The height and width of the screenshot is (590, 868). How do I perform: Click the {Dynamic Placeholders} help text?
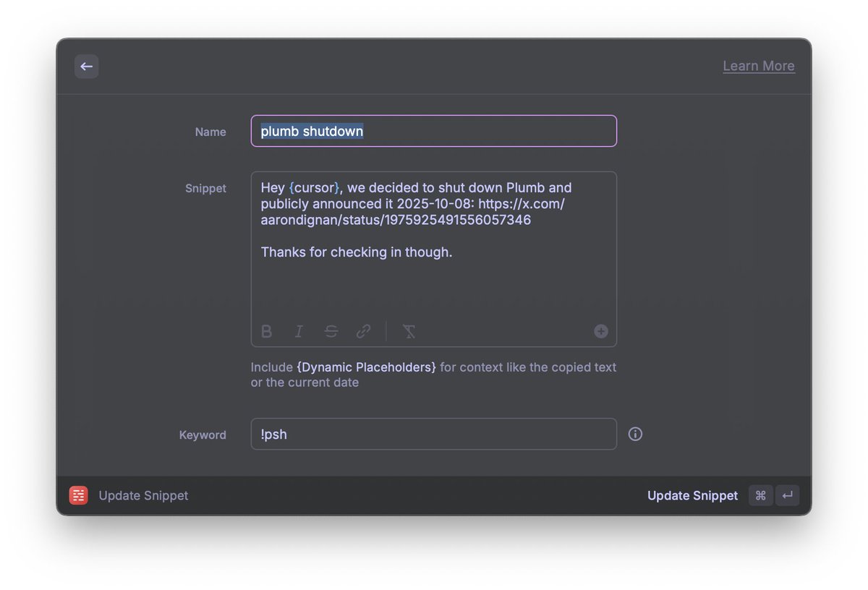[366, 367]
